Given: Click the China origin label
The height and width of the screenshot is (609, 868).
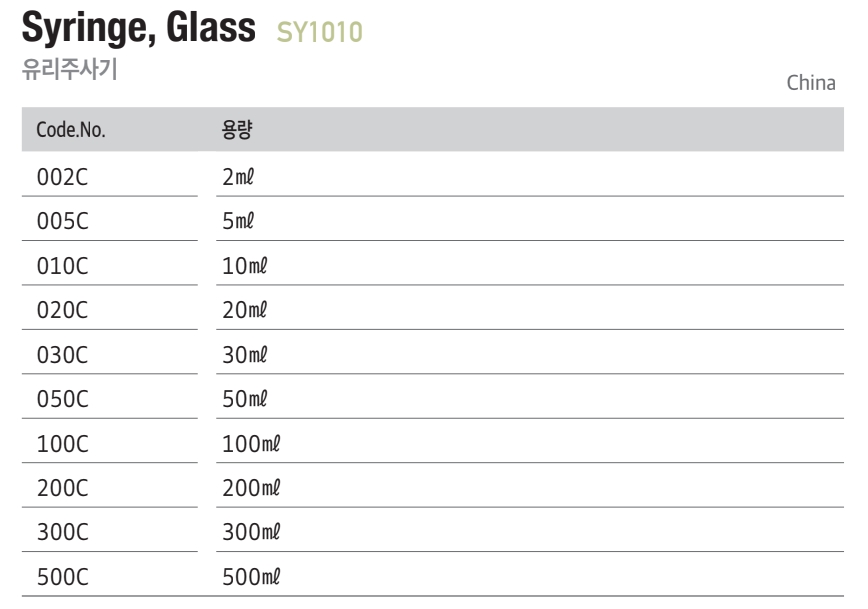Looking at the screenshot, I should (811, 83).
